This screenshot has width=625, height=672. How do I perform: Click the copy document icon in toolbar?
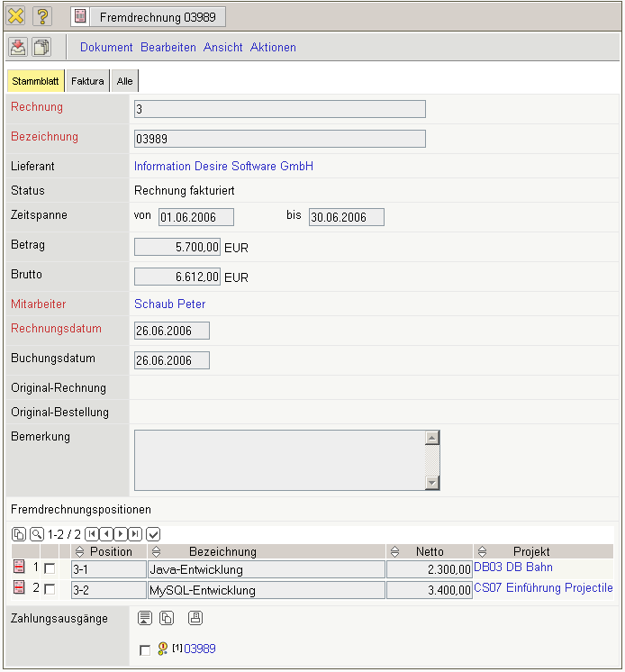pos(41,47)
